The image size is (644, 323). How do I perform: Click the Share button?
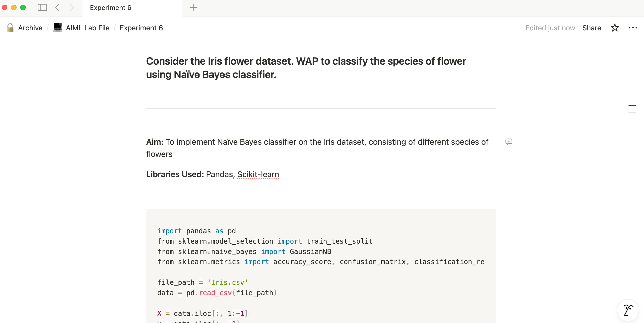coord(591,28)
